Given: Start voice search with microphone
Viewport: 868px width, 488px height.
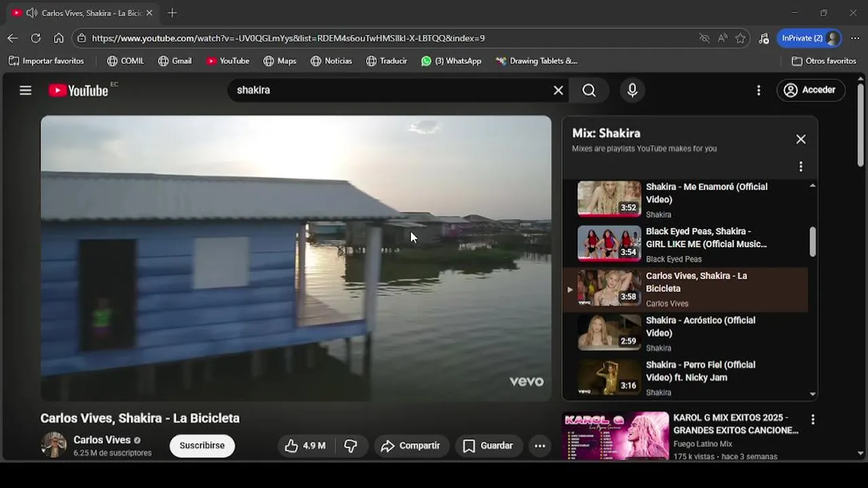Looking at the screenshot, I should (632, 90).
